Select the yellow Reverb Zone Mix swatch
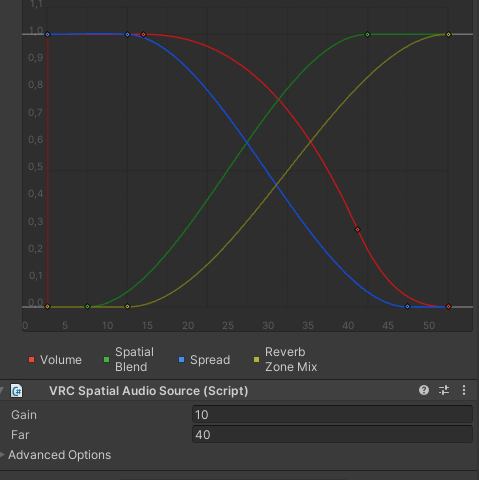 point(256,360)
